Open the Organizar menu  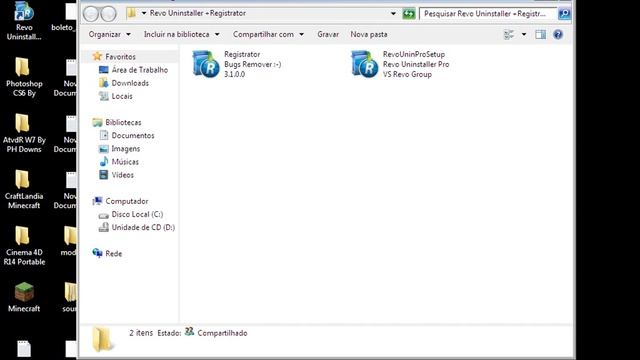click(110, 34)
